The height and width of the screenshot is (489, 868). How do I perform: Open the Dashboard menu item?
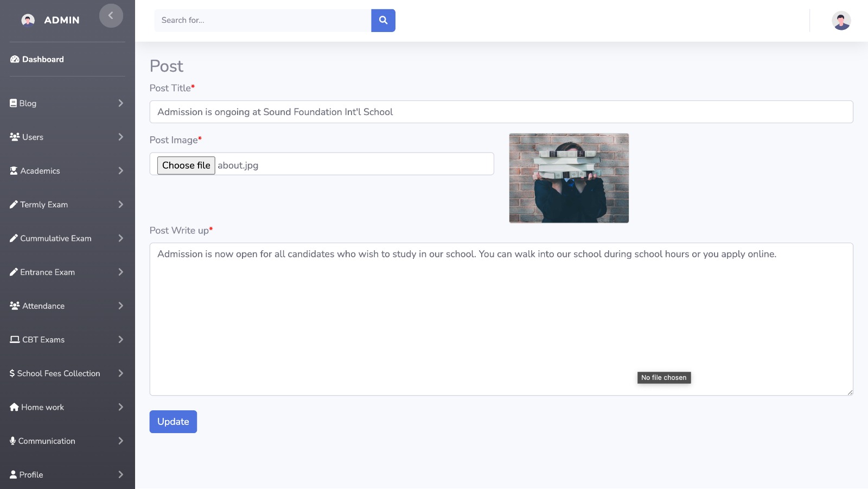point(67,59)
